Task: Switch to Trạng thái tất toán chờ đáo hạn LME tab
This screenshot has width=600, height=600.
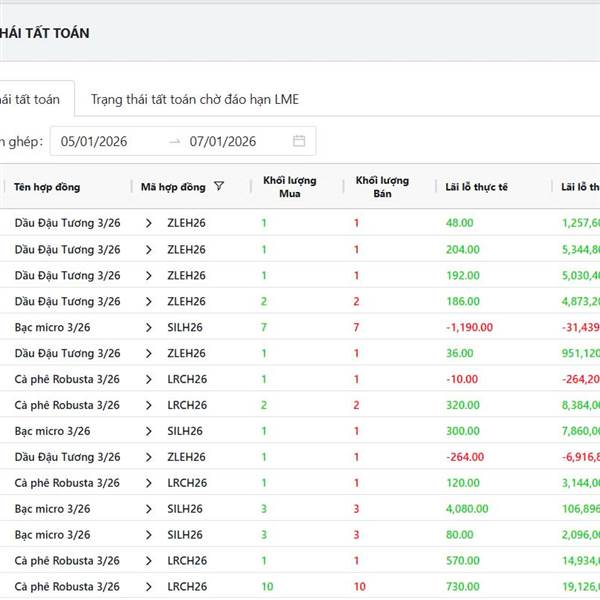Action: (x=194, y=100)
